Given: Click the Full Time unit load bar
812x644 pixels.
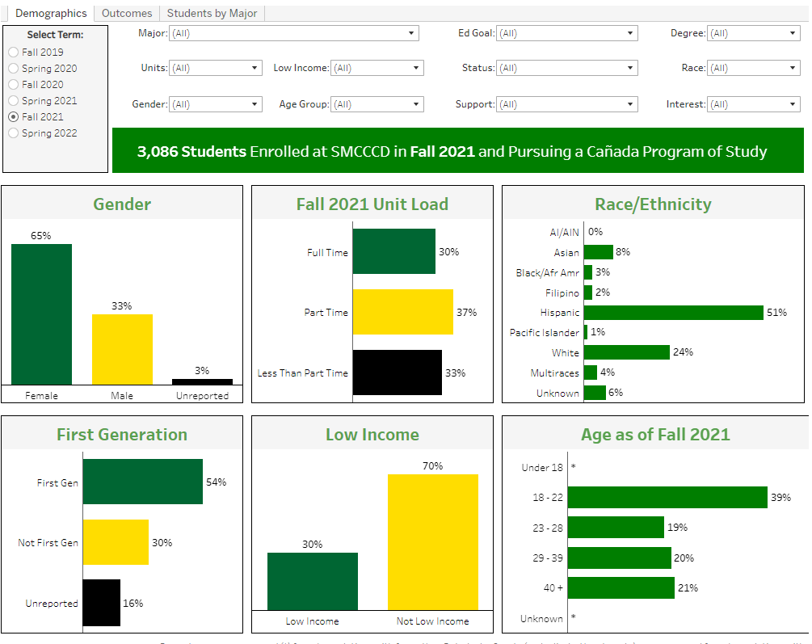Looking at the screenshot, I should click(394, 251).
